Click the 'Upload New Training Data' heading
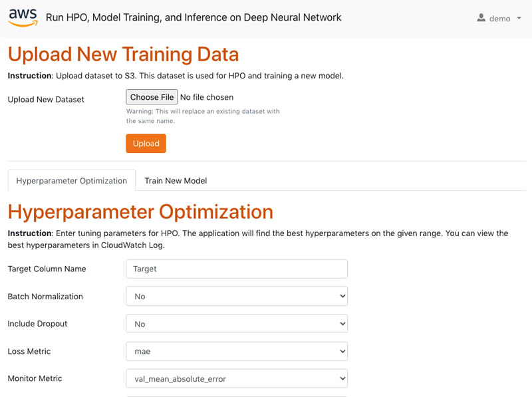The width and height of the screenshot is (532, 397). [124, 55]
